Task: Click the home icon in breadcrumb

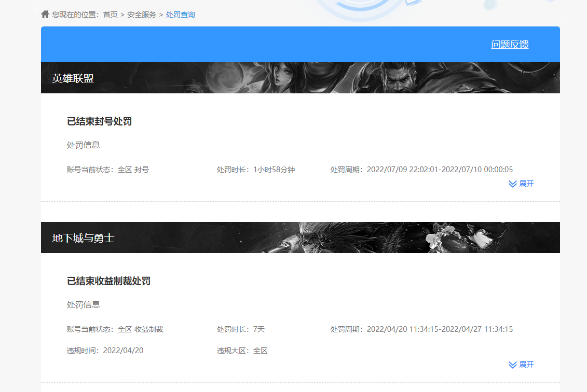Action: pyautogui.click(x=45, y=14)
